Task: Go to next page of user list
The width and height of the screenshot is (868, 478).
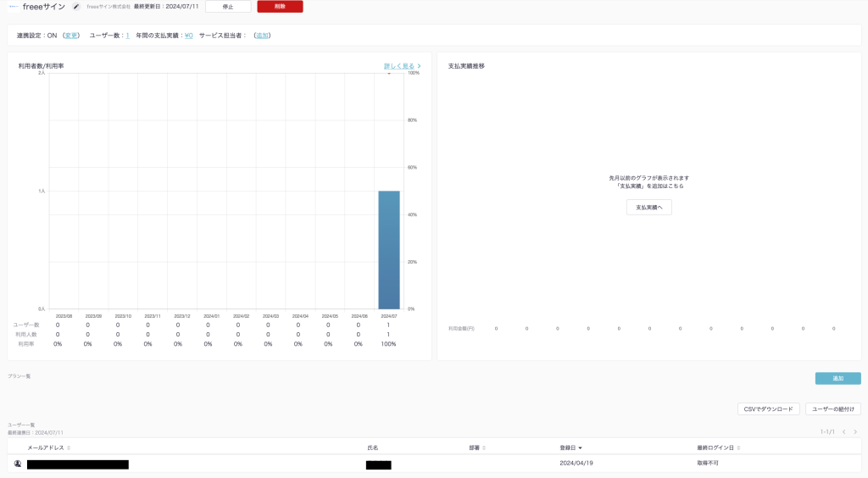Action: pos(855,432)
